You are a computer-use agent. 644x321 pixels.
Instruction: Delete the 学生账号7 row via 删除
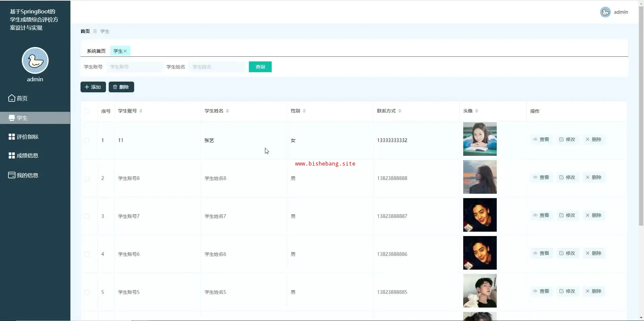coord(593,215)
